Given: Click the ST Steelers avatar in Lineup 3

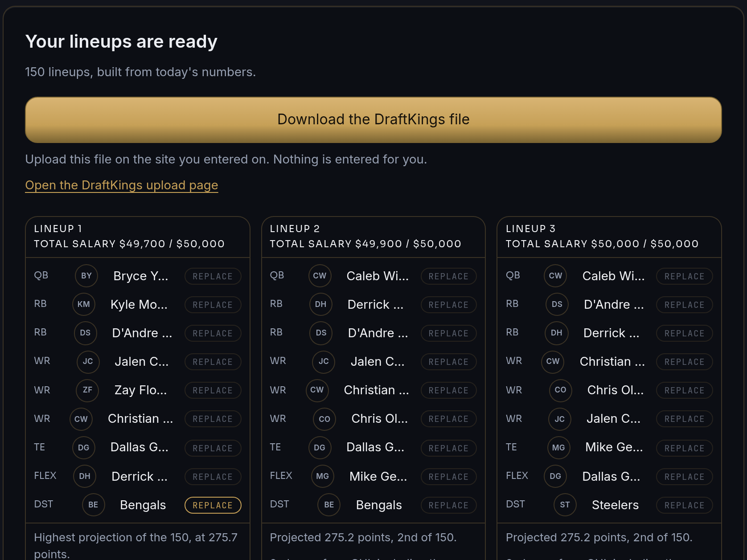Looking at the screenshot, I should click(565, 505).
